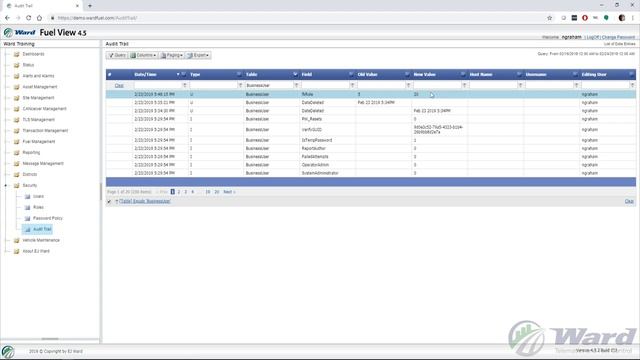Select the IsTempPassword audit row
This screenshot has width=640, height=360.
tap(371, 140)
